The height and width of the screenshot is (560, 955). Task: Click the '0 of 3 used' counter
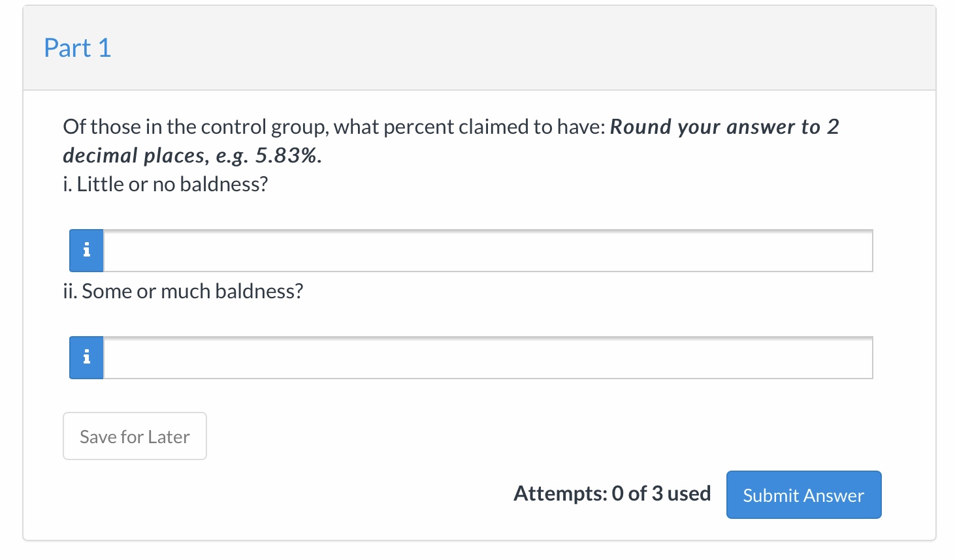661,493
